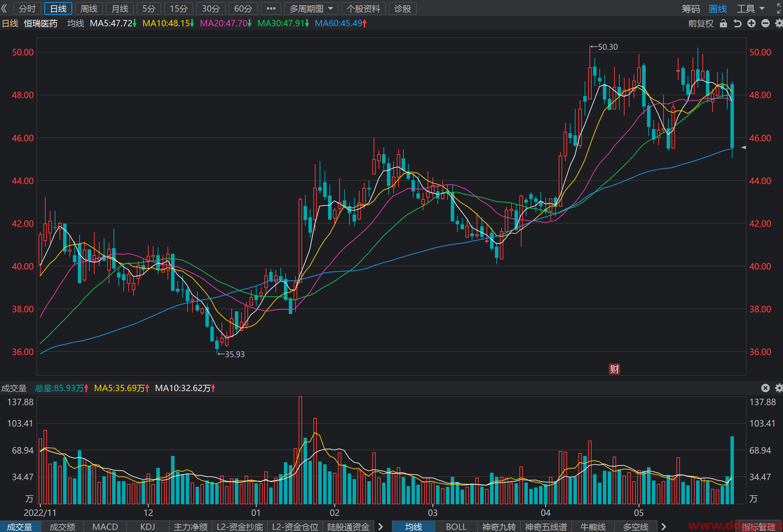This screenshot has height=532, width=783.
Task: Collapse panel with double left chevron
Action: point(5,8)
